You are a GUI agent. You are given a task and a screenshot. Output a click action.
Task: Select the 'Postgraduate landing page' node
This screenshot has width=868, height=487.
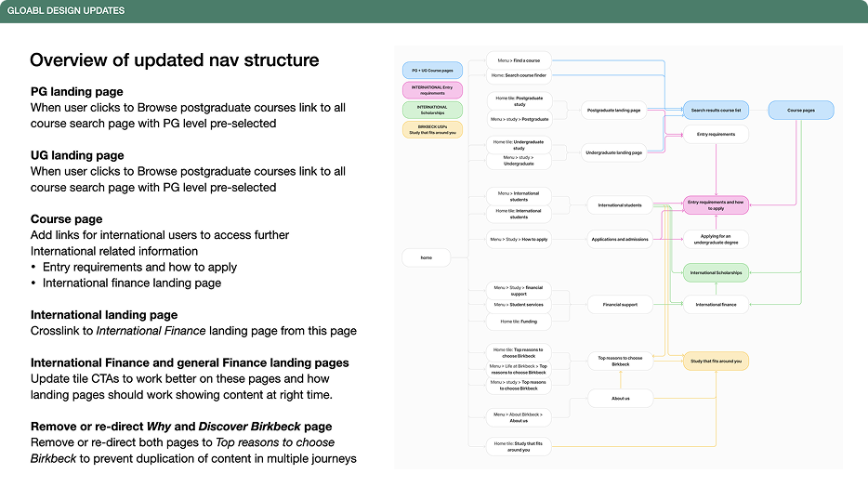tap(614, 110)
